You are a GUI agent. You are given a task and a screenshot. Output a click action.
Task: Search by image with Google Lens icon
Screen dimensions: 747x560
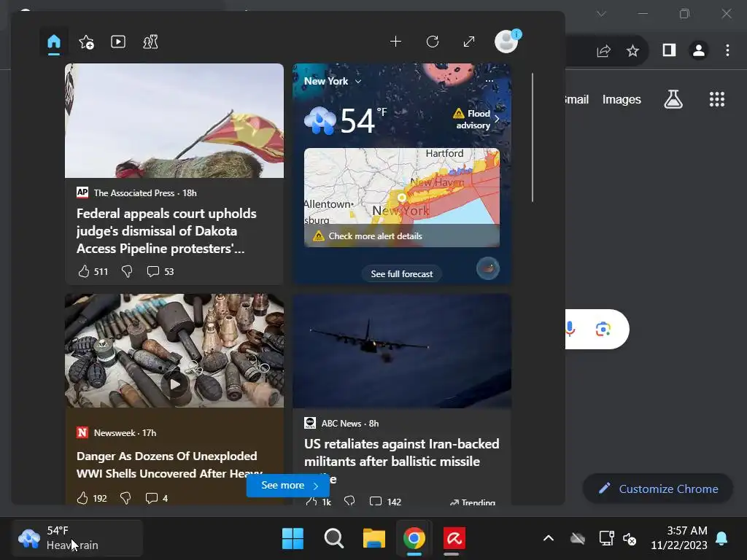click(x=603, y=329)
